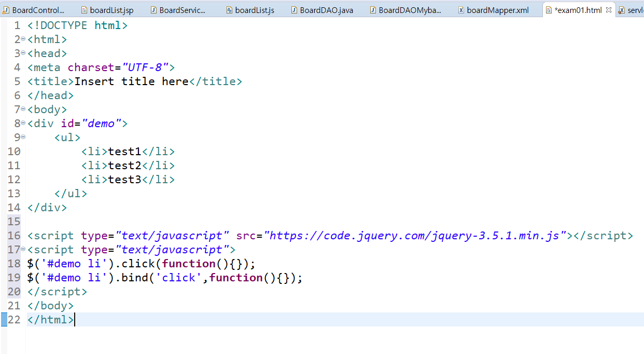Close the exam01.html editor tab

point(609,10)
